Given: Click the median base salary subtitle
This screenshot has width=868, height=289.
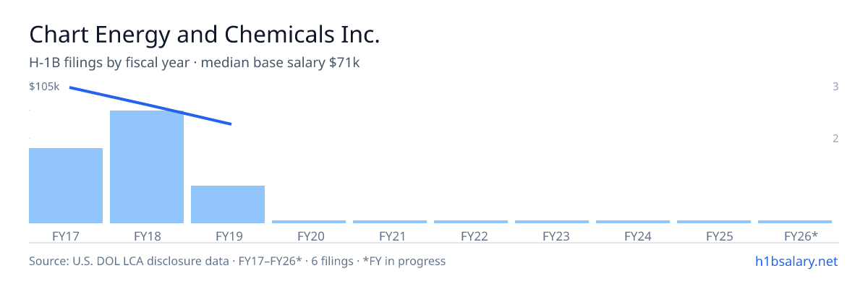Looking at the screenshot, I should tap(195, 63).
